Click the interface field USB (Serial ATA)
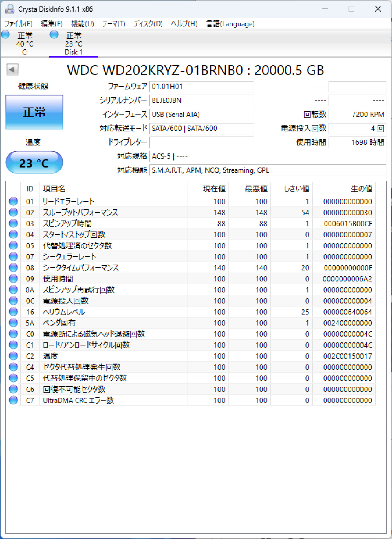392x539 pixels. (202, 115)
